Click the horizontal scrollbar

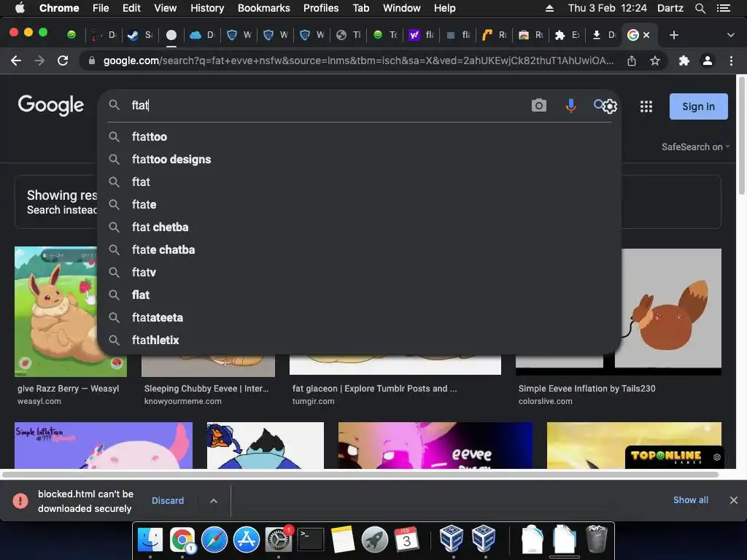pyautogui.click(x=360, y=474)
